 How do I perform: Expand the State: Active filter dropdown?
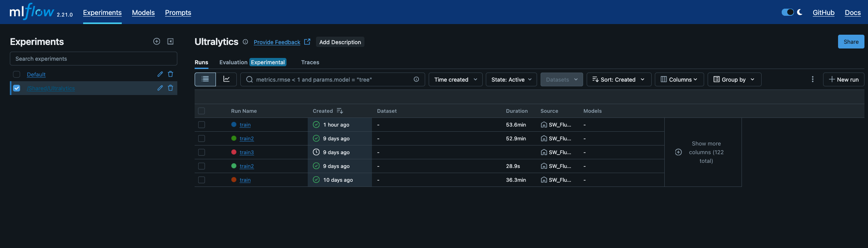pyautogui.click(x=511, y=79)
